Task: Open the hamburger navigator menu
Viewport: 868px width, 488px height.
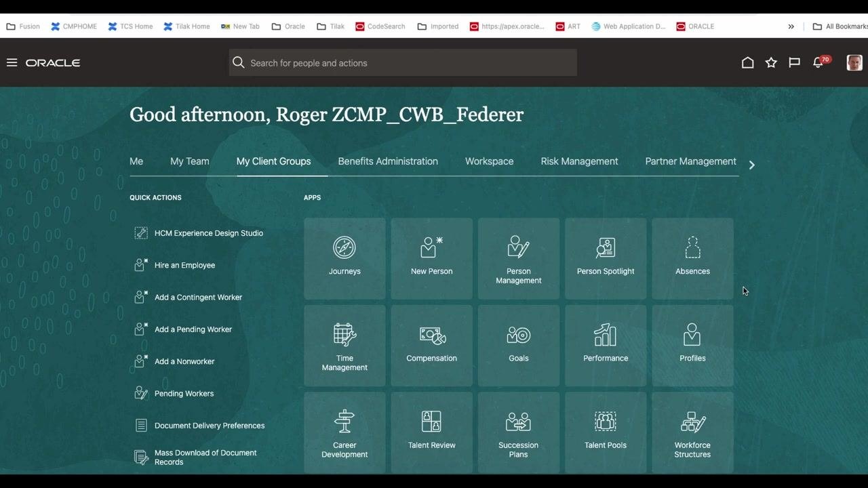Action: click(12, 62)
